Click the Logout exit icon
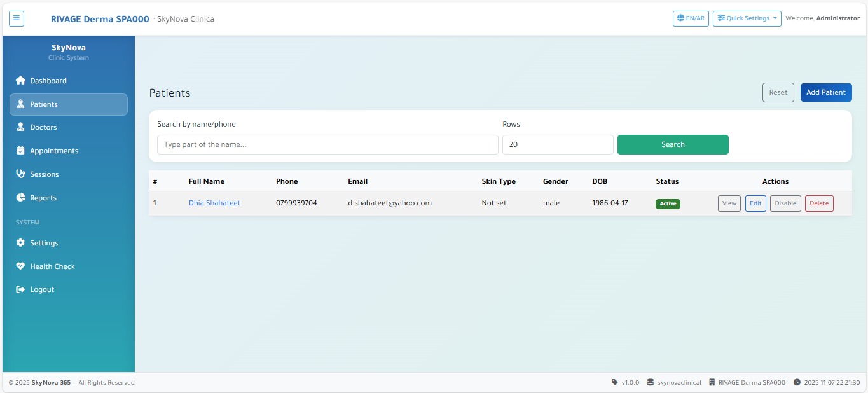The width and height of the screenshot is (868, 393). pyautogui.click(x=20, y=289)
